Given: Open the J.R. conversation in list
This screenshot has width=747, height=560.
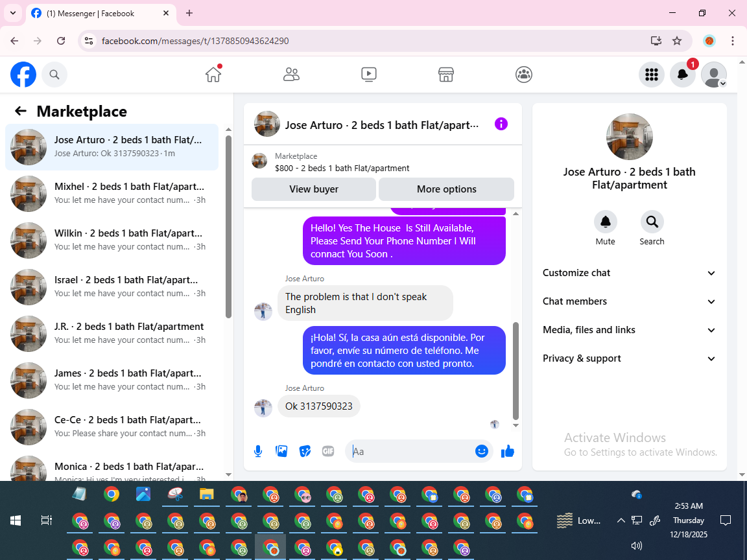Looking at the screenshot, I should pos(112,333).
